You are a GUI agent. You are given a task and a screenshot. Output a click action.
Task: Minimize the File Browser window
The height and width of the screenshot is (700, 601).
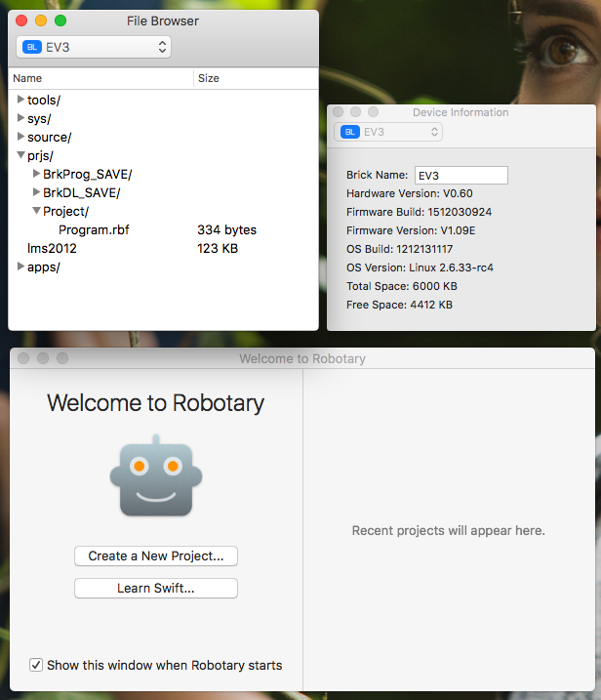pos(41,21)
